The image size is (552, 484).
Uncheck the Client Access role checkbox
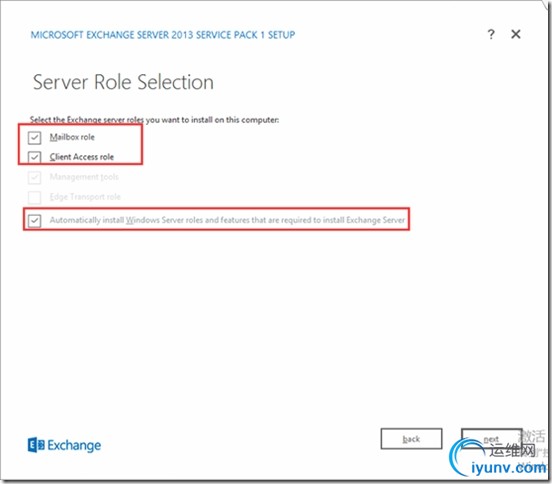[x=34, y=157]
